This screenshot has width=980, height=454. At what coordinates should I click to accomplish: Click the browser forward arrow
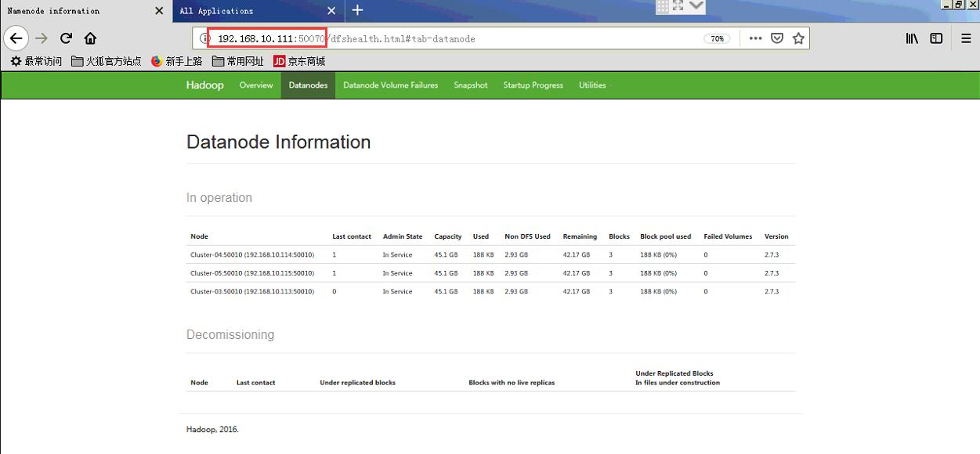tap(42, 38)
